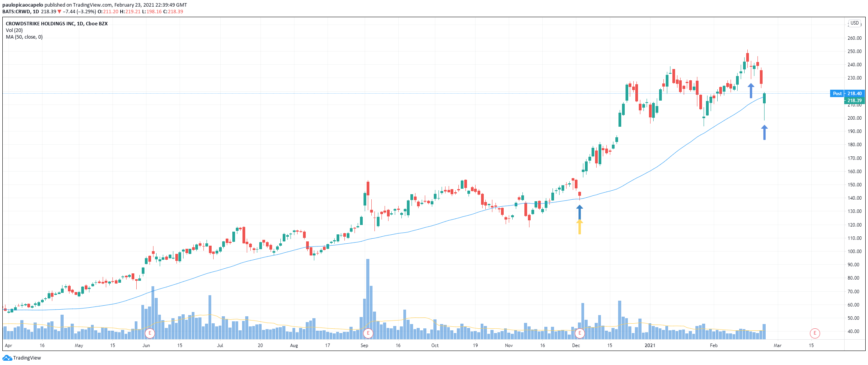The image size is (868, 365).
Task: Click the Apr date axis label
Action: click(8, 346)
